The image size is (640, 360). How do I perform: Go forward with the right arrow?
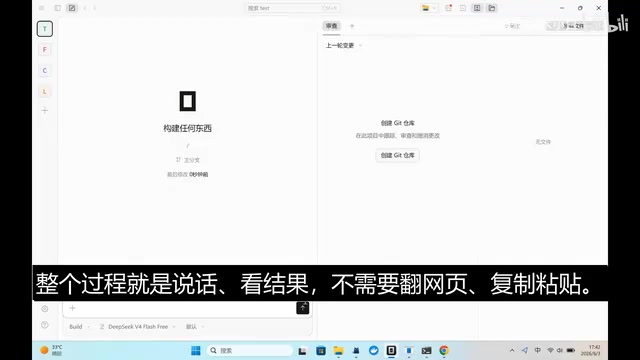[x=94, y=8]
